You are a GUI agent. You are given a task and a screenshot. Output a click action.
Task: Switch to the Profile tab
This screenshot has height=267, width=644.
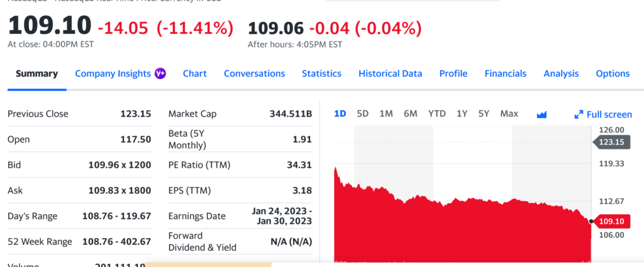(x=453, y=74)
